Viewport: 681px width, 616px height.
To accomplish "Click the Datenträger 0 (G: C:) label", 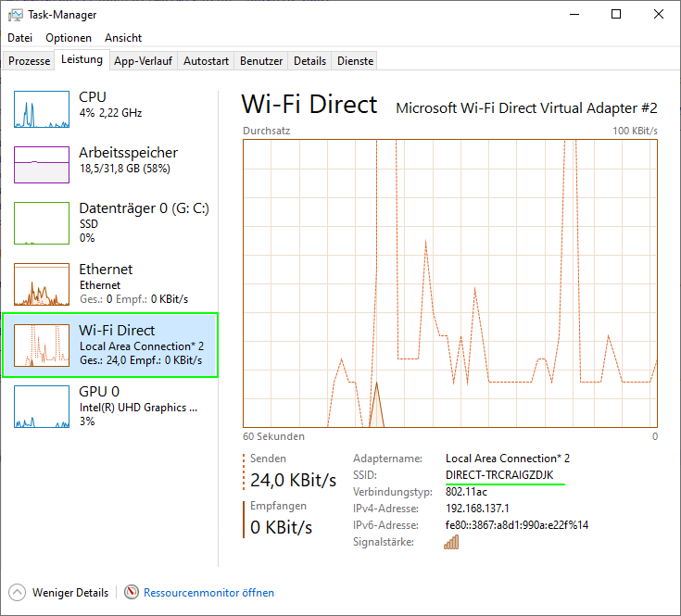I will tap(144, 208).
